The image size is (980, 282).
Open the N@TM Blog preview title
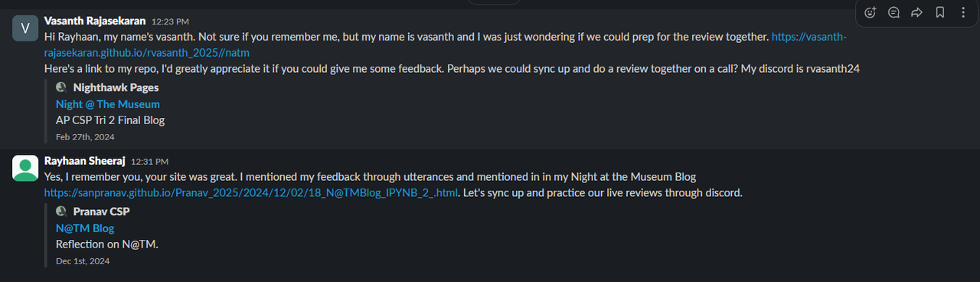pyautogui.click(x=85, y=228)
